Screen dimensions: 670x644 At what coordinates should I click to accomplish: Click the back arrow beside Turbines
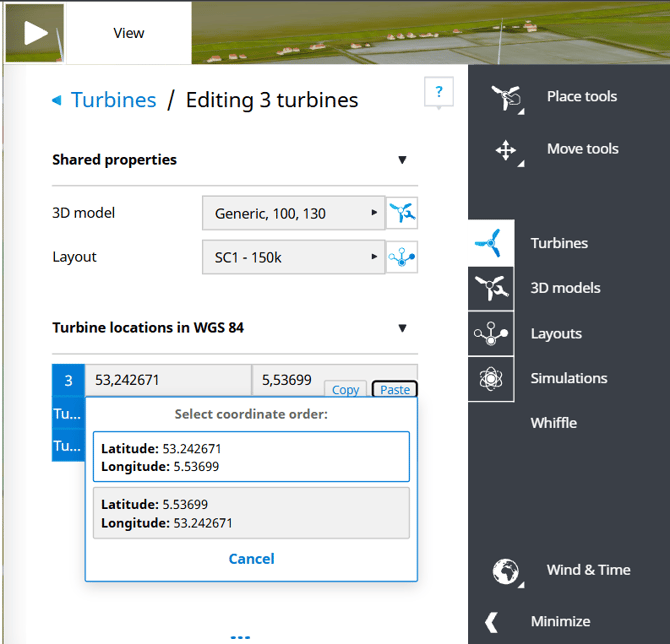pyautogui.click(x=57, y=100)
